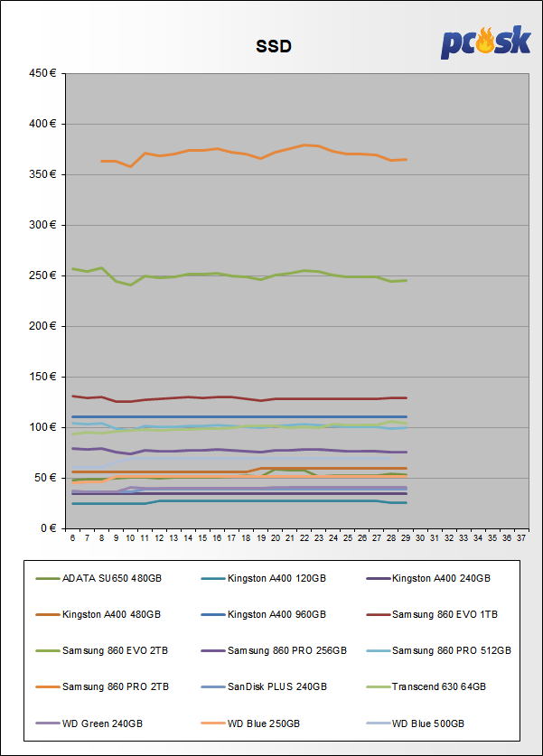This screenshot has width=543, height=756.
Task: Click the 200 € axis label
Action: 42,326
